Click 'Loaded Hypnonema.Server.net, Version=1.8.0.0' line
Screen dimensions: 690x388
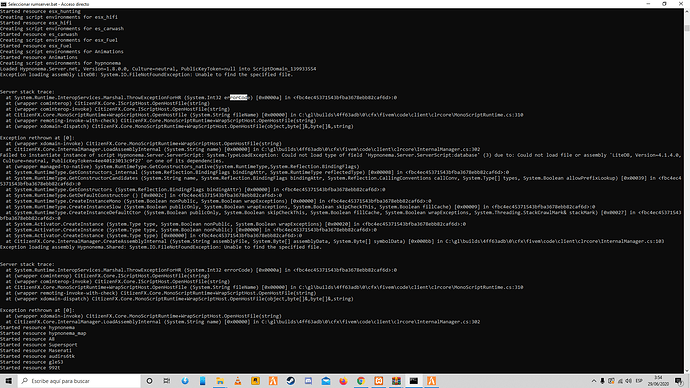158,69
